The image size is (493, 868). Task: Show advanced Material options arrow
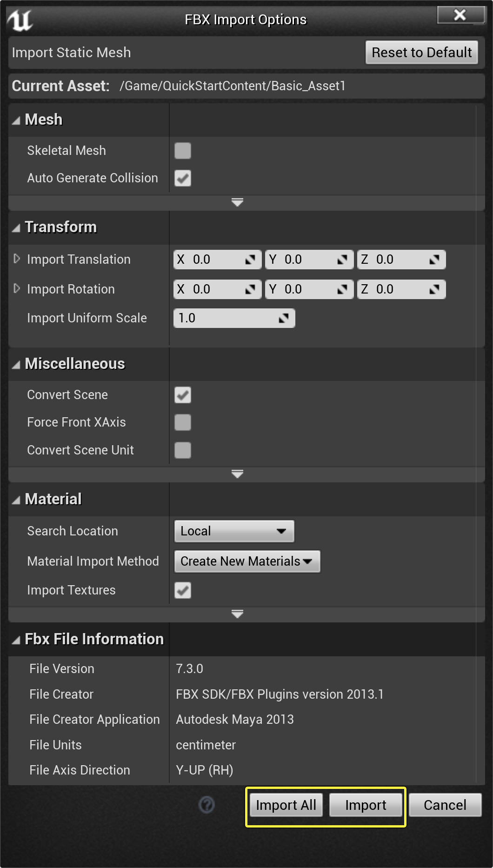tap(237, 614)
